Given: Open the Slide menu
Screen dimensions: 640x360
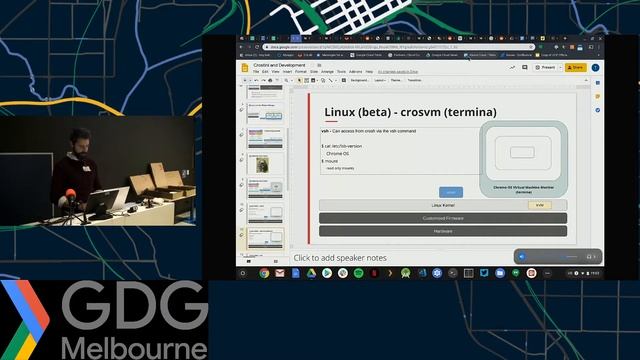Looking at the screenshot, I should coord(314,72).
